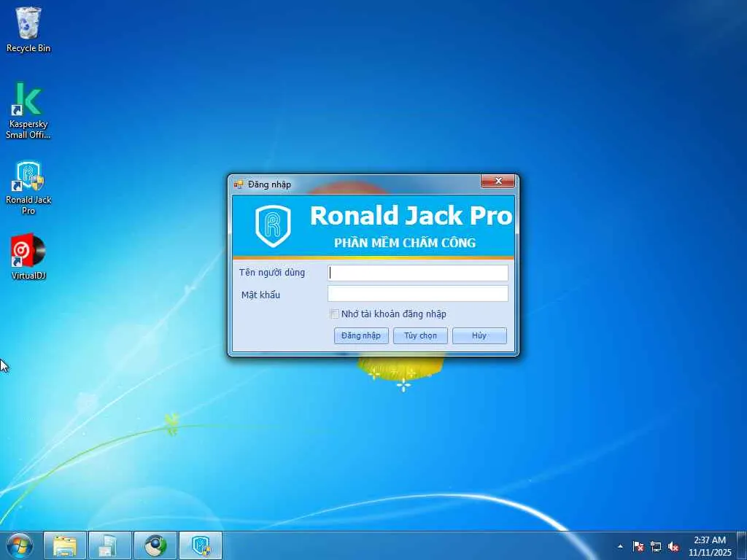The image size is (747, 560).
Task: Click the Đăng nhập title bar window icon
Action: (239, 184)
